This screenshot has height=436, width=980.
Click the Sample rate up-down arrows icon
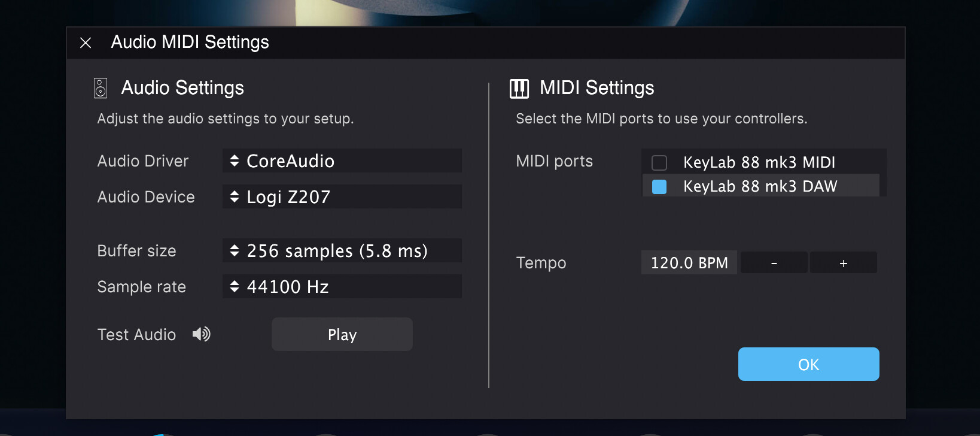tap(235, 286)
